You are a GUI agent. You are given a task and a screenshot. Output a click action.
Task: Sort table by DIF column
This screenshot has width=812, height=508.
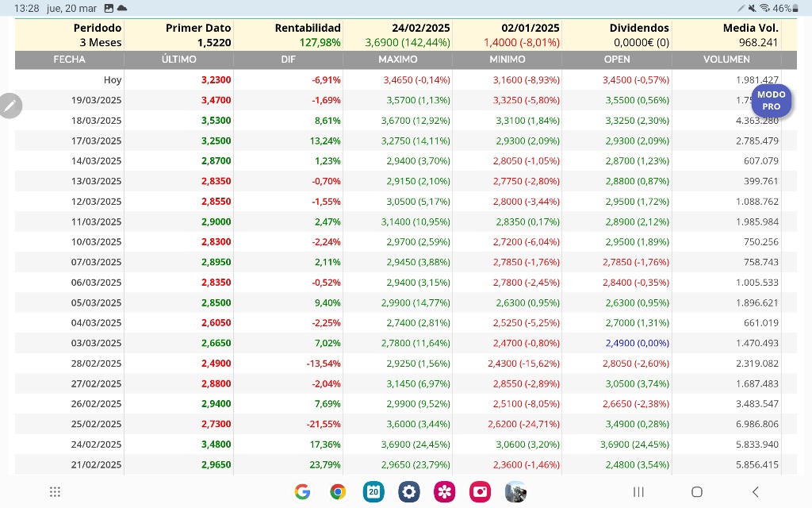point(288,59)
